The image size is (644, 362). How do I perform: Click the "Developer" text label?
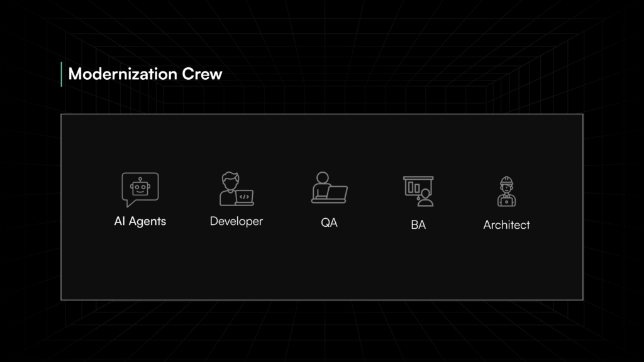coord(236,221)
